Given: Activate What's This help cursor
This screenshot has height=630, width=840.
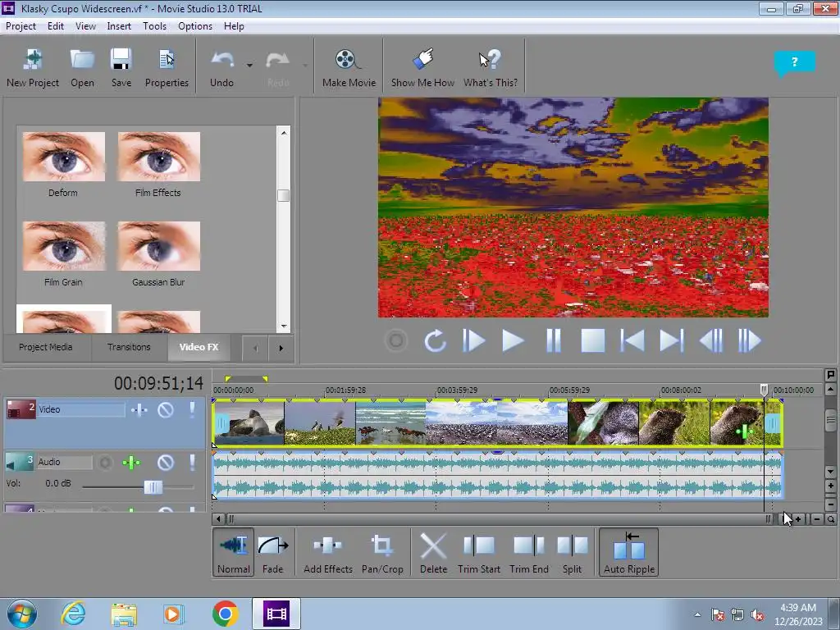Looking at the screenshot, I should point(491,67).
